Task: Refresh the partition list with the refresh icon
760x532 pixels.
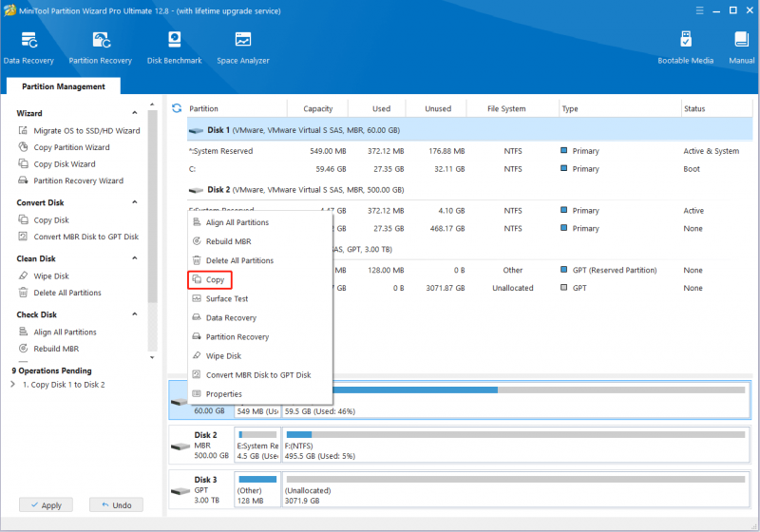Action: pyautogui.click(x=177, y=108)
